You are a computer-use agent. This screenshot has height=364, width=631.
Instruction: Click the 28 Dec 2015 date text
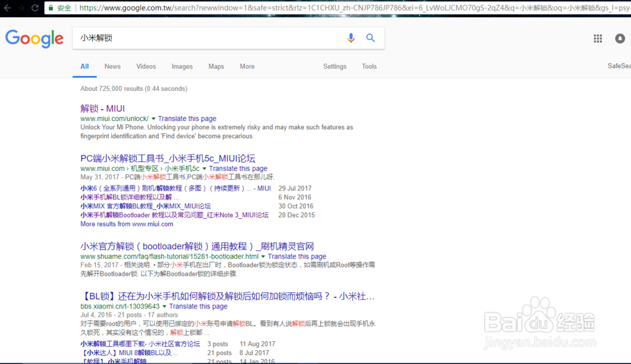click(297, 214)
